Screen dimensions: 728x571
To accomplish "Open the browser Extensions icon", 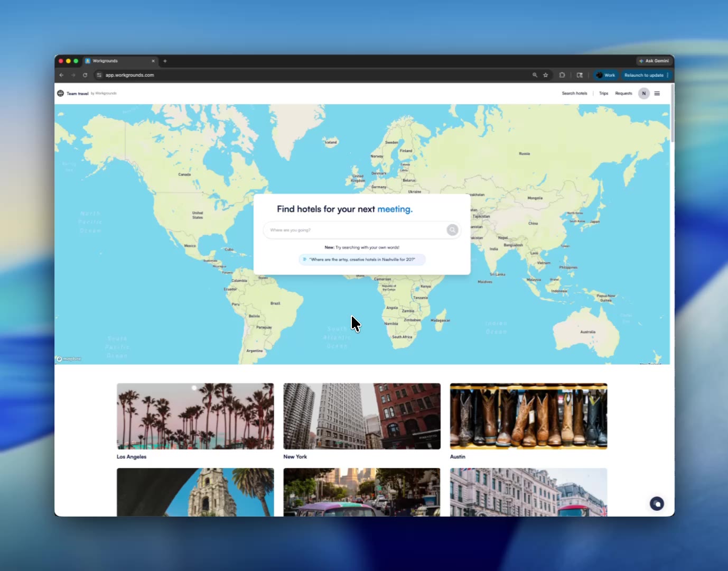I will [562, 75].
